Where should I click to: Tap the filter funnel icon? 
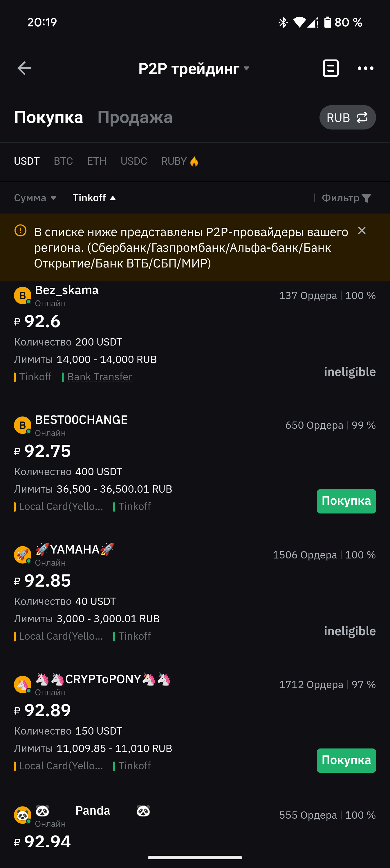click(366, 198)
